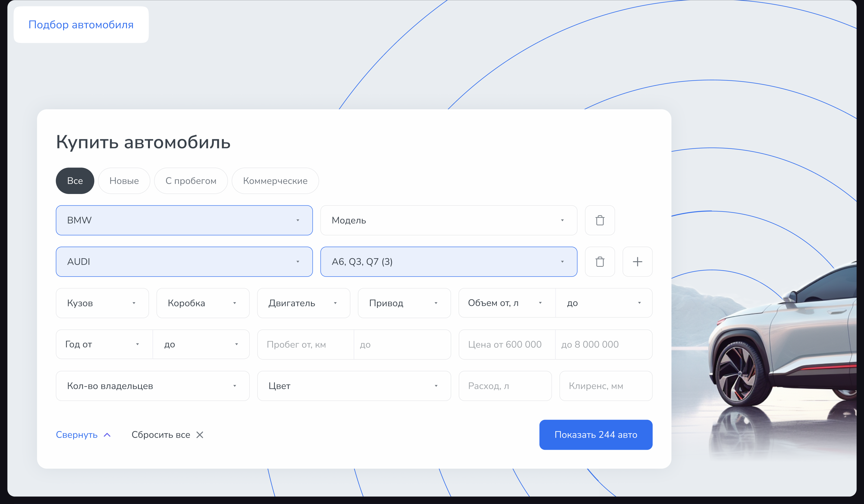
Task: Select the Новые filter pill
Action: (124, 181)
